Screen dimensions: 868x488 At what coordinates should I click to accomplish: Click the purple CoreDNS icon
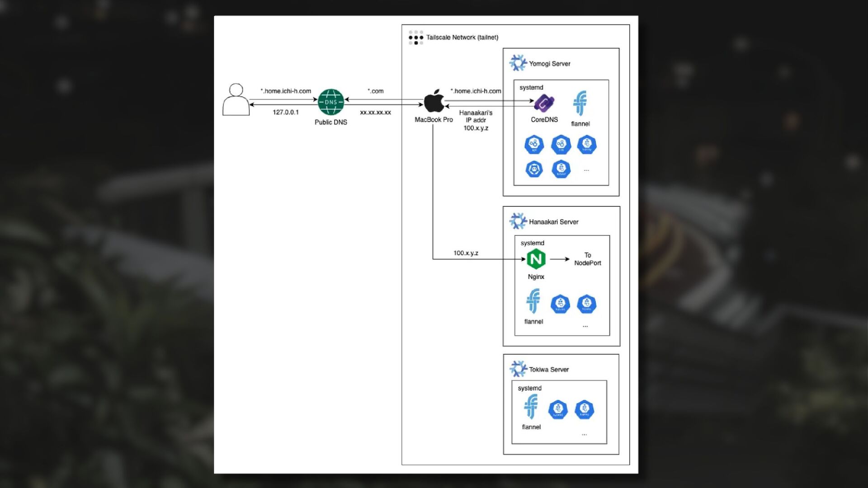(544, 103)
